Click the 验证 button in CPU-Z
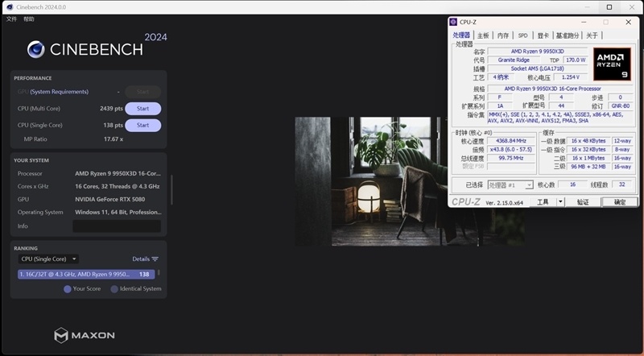This screenshot has height=356, width=644. click(583, 202)
